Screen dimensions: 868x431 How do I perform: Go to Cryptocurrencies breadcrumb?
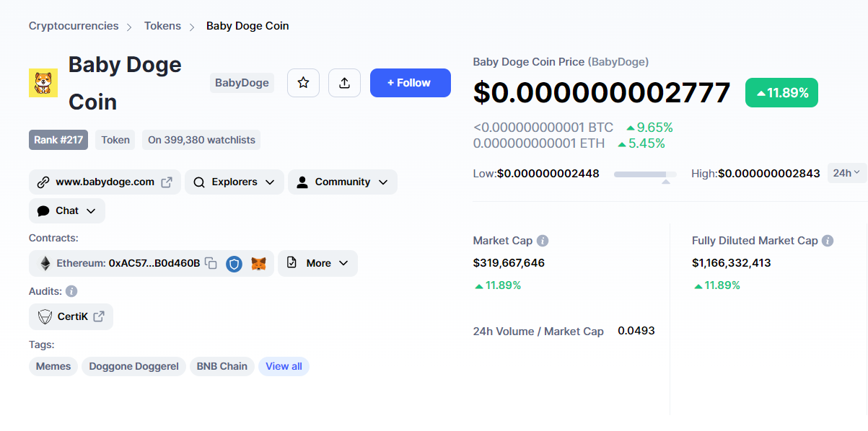click(74, 26)
